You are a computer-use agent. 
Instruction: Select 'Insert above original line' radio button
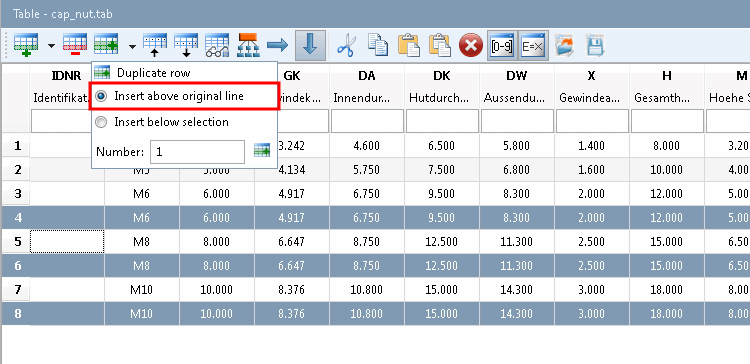coord(101,96)
